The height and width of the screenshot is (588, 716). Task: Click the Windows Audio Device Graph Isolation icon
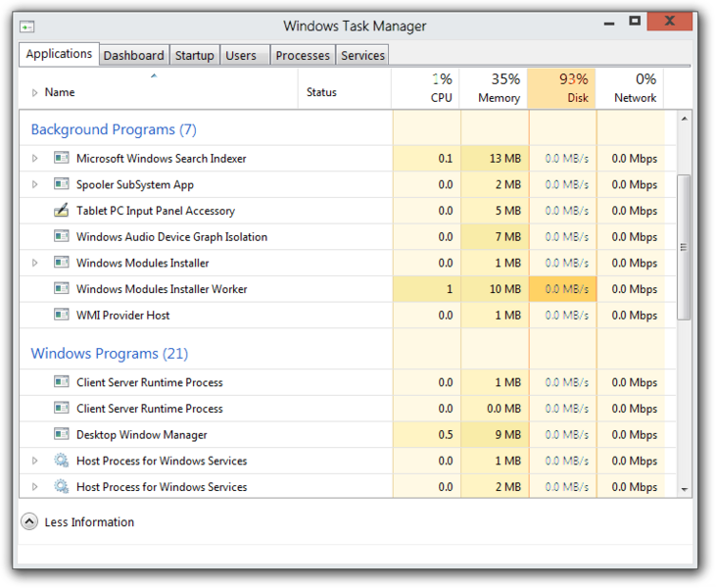pos(61,237)
